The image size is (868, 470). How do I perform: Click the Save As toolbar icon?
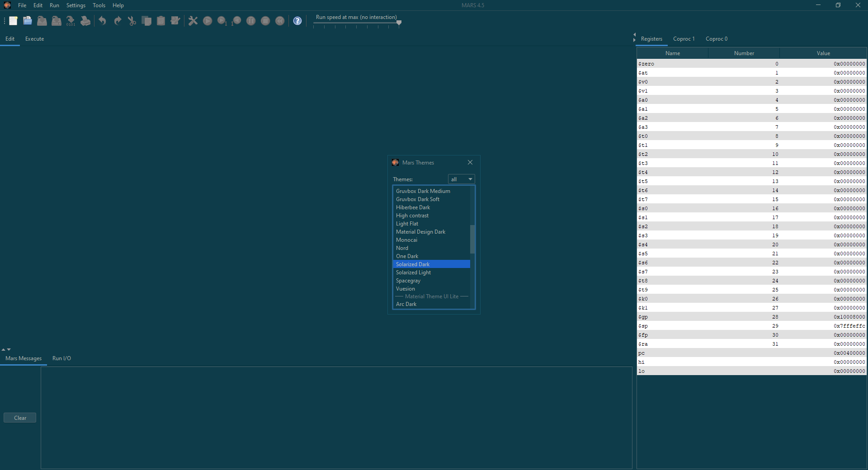tap(57, 21)
